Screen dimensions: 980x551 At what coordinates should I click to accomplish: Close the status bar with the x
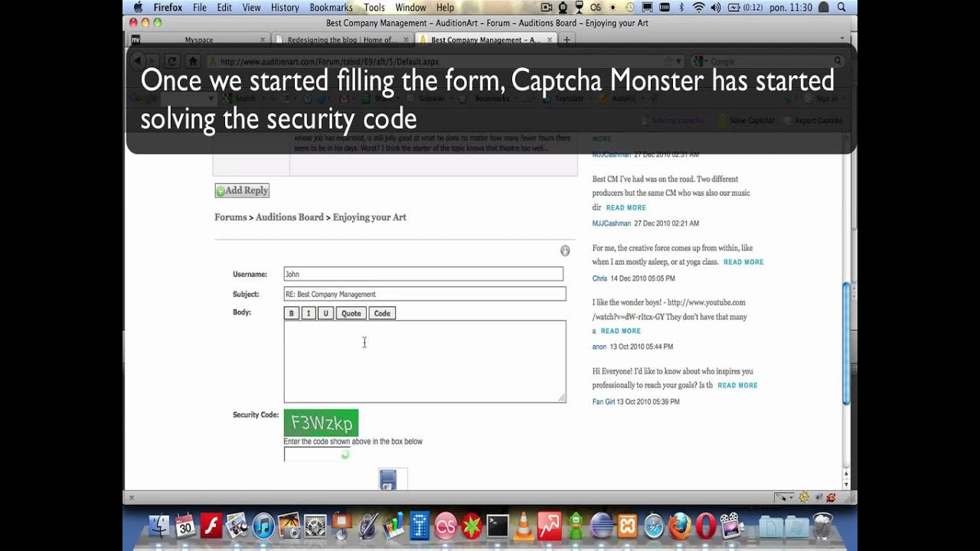[x=131, y=497]
